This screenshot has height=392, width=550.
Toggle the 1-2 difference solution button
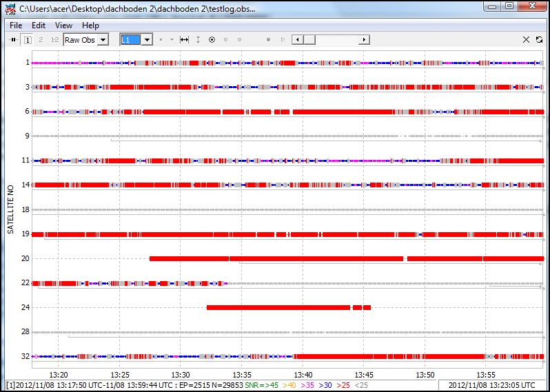[54, 40]
